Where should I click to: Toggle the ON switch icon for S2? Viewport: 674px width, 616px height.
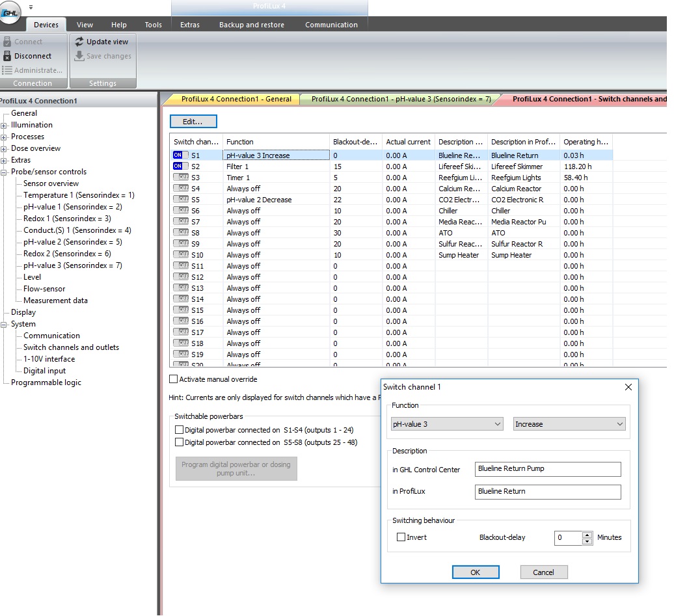pyautogui.click(x=181, y=167)
